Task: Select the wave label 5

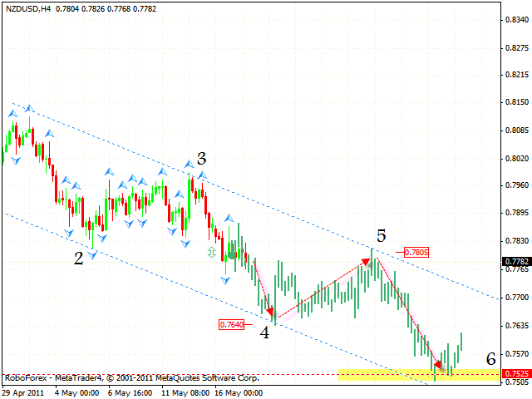Action: 381,236
